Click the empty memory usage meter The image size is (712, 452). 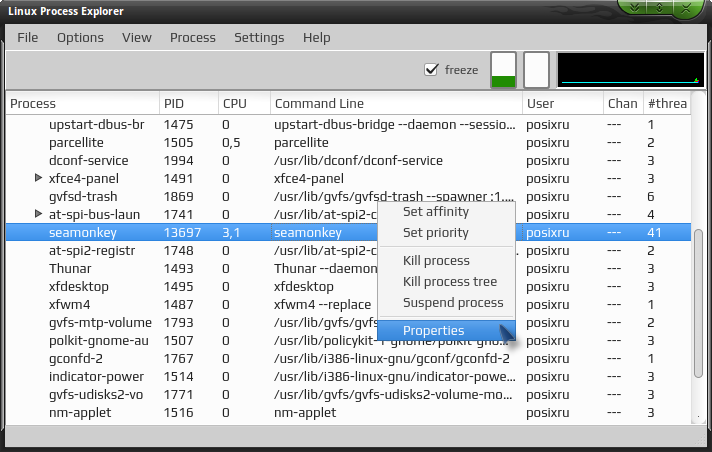click(537, 70)
